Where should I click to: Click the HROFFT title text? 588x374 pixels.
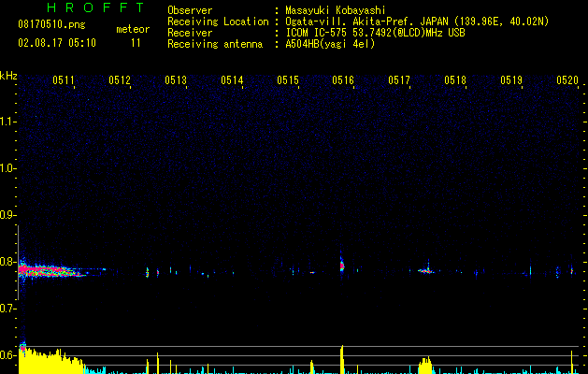click(x=96, y=7)
